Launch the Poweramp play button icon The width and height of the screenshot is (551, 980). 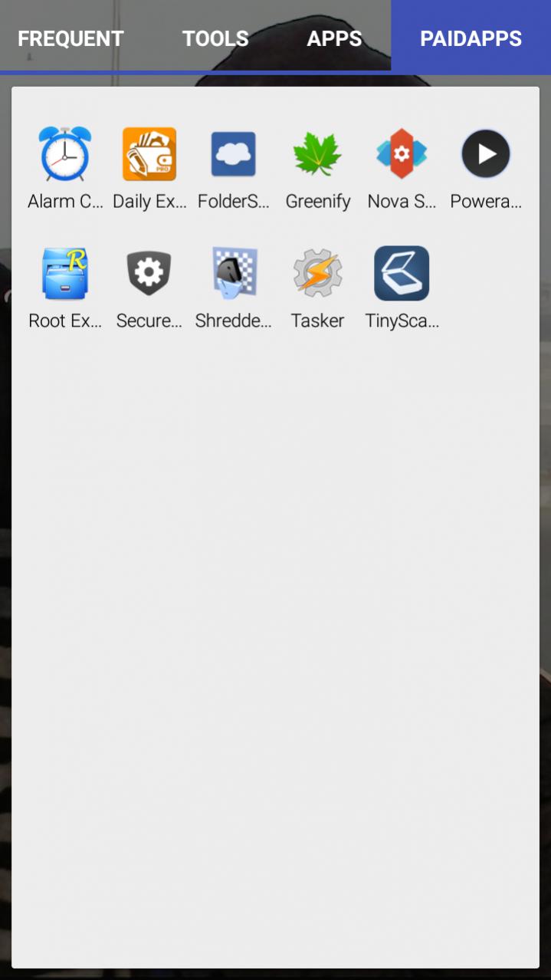[x=486, y=153]
